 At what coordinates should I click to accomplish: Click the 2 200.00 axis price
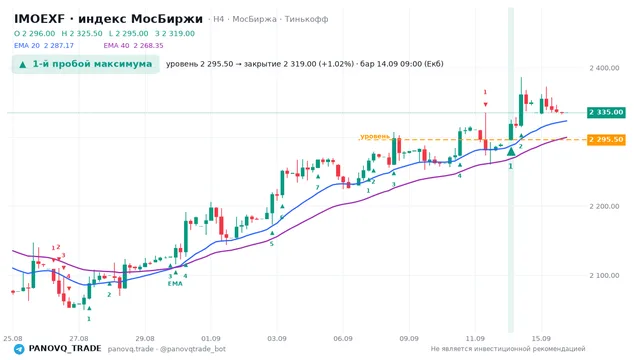pos(604,207)
